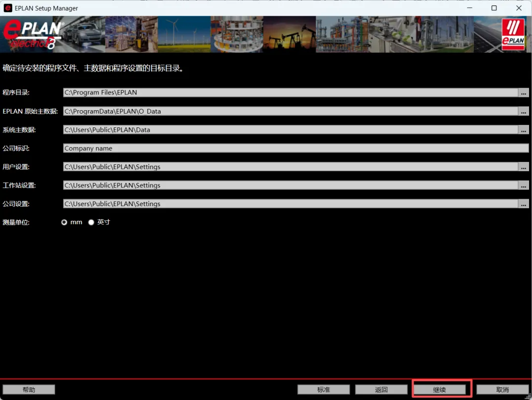
Task: Browse for the 系统主数据 path
Action: coord(524,130)
